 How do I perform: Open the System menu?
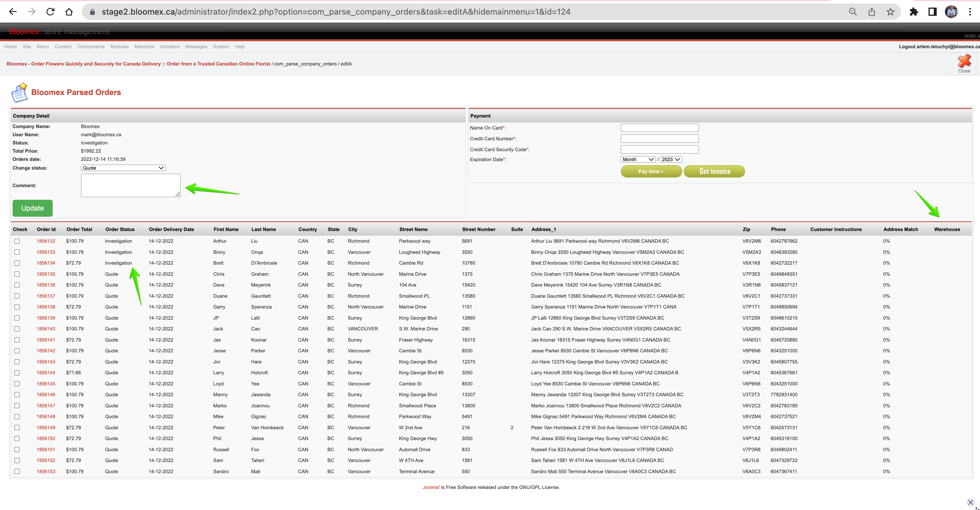[x=221, y=46]
